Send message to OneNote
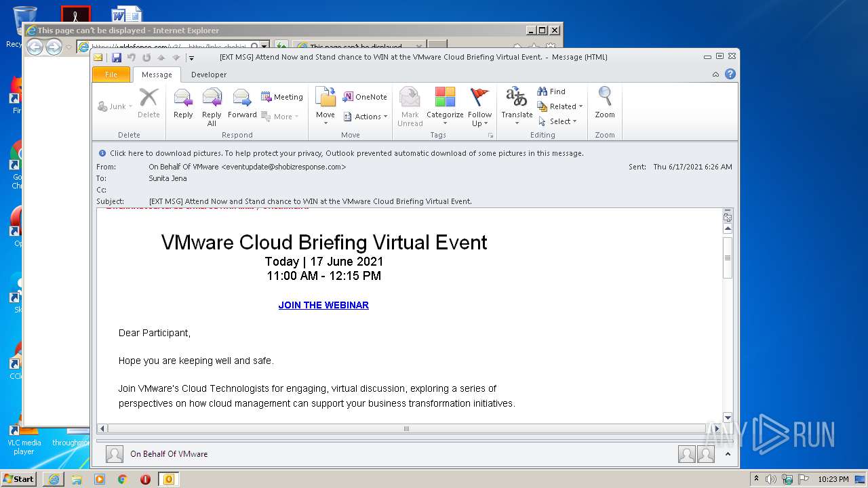Image resolution: width=868 pixels, height=488 pixels. point(365,97)
